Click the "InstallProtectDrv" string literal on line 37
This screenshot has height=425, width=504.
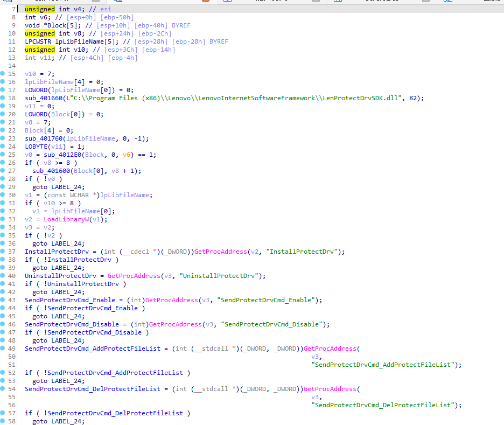302,252
